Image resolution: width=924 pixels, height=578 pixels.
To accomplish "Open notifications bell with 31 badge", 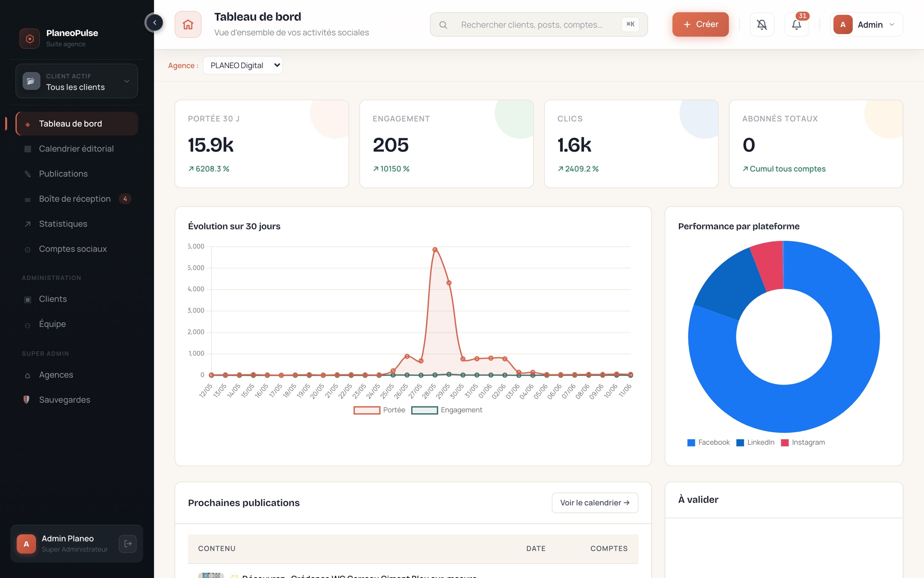I will 796,24.
